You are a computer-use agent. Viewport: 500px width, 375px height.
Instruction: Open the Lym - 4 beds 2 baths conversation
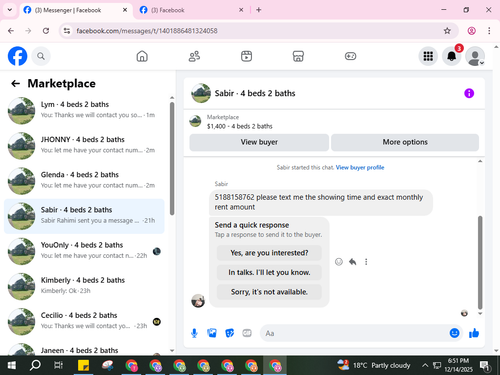84,111
